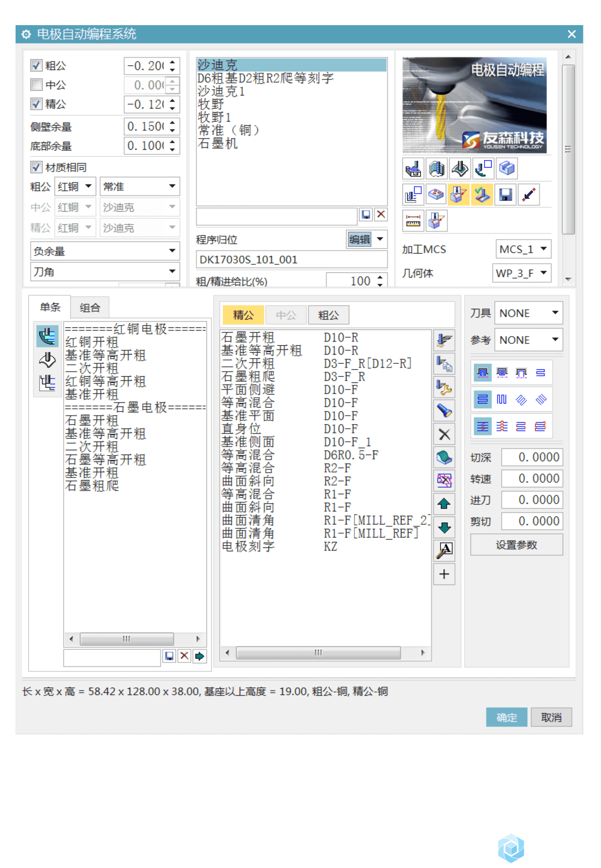Click the small save icon under machine list
The height and width of the screenshot is (868, 601).
coord(366,215)
